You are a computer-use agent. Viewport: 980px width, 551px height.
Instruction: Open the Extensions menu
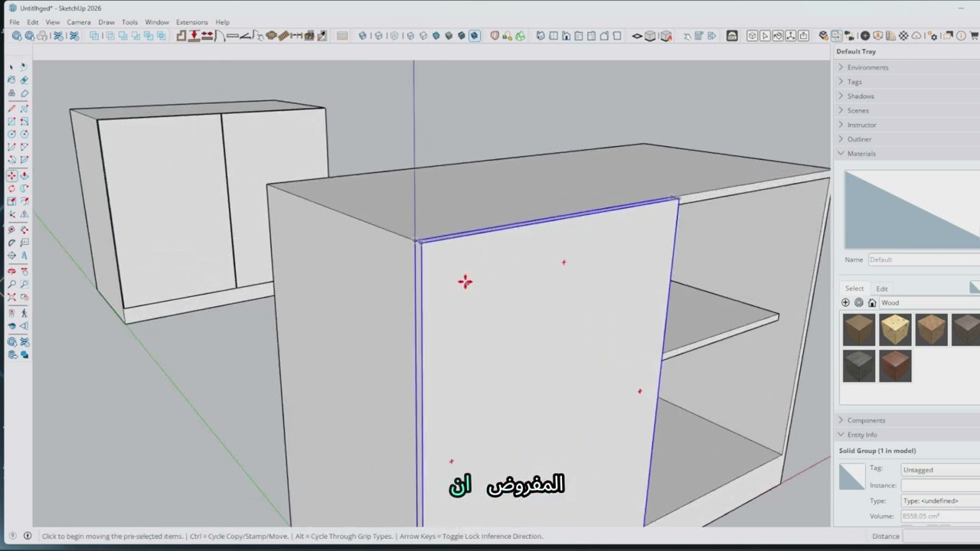191,22
